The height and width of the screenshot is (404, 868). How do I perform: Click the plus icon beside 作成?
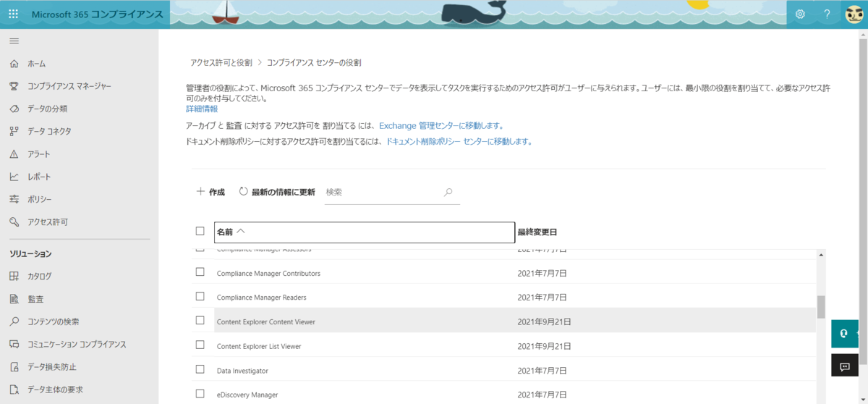click(x=201, y=192)
